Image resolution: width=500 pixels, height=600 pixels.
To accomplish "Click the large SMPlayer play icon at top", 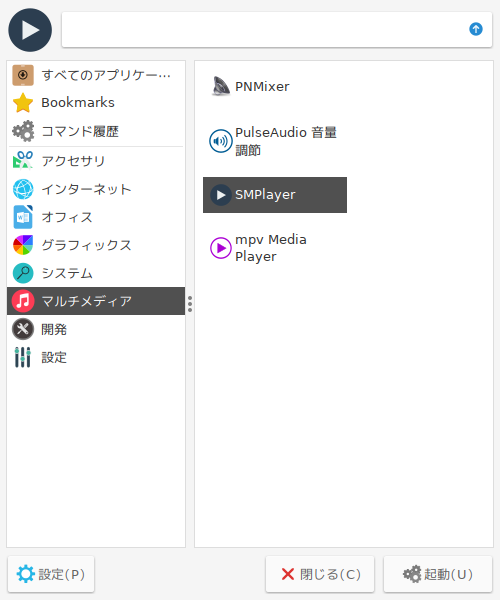I will point(30,30).
